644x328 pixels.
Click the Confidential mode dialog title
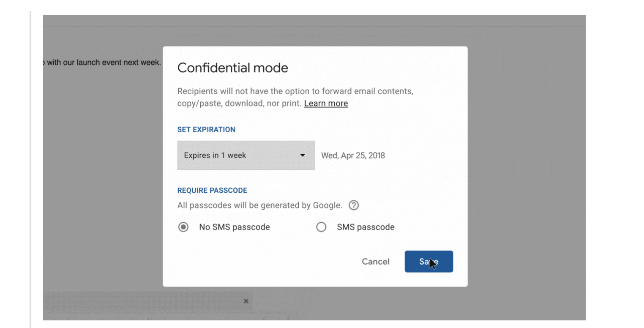[x=232, y=68]
